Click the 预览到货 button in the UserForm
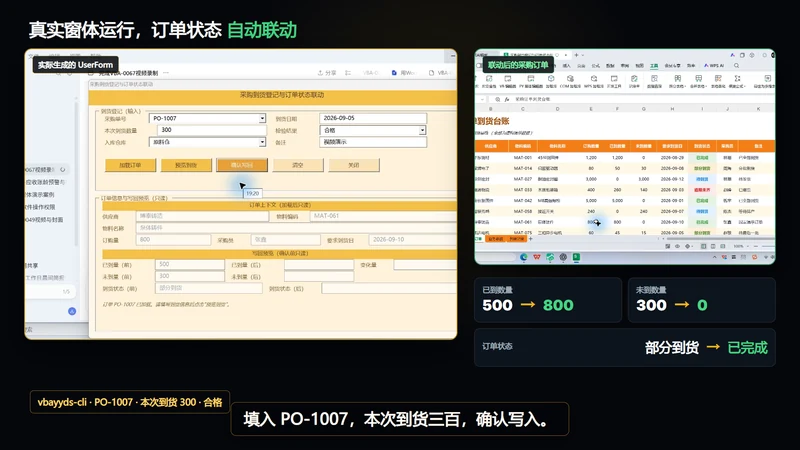Image resolution: width=800 pixels, height=450 pixels. click(x=186, y=165)
